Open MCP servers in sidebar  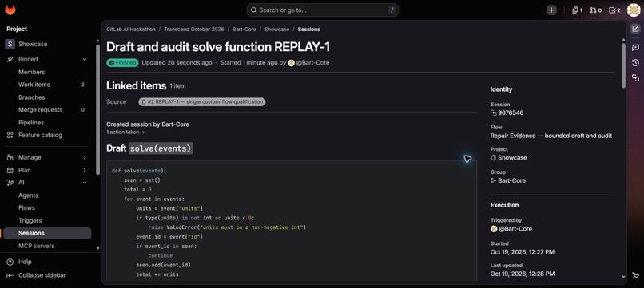pyautogui.click(x=36, y=246)
